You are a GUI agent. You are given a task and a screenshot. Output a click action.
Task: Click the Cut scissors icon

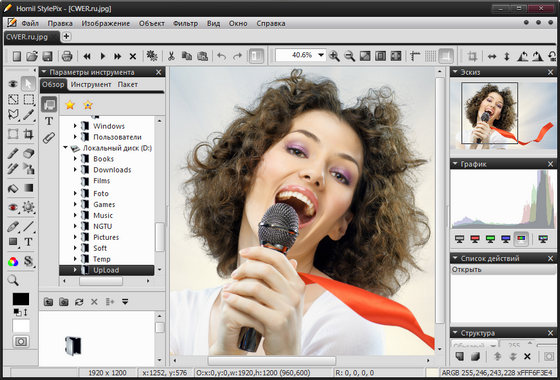coord(171,56)
